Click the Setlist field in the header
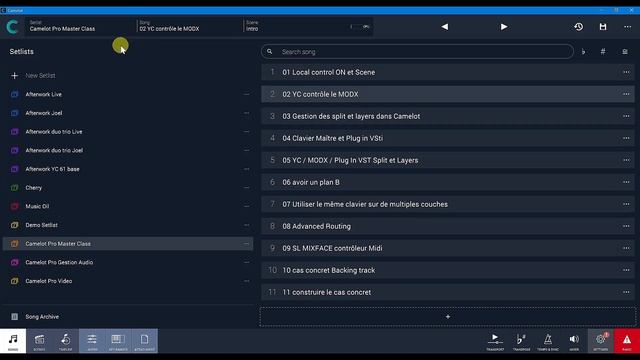The height and width of the screenshot is (360, 640). (81, 26)
